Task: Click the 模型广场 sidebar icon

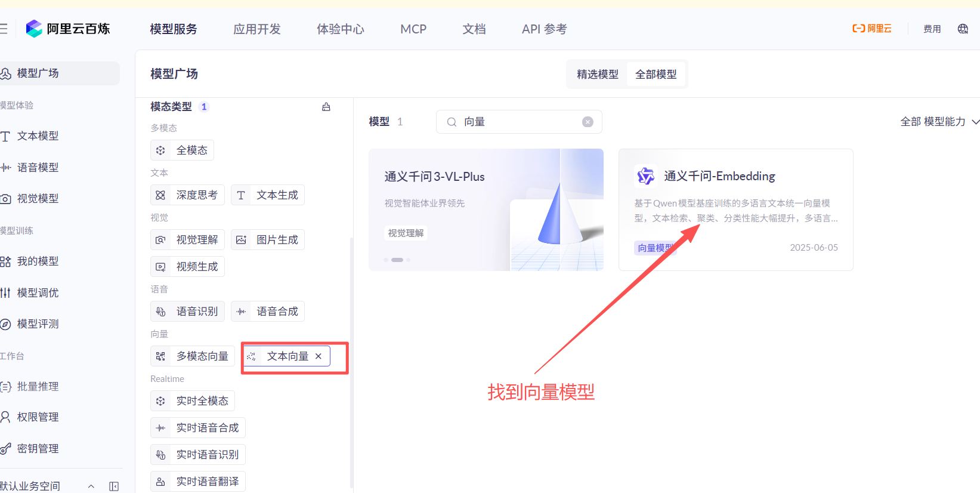Action: pos(5,73)
